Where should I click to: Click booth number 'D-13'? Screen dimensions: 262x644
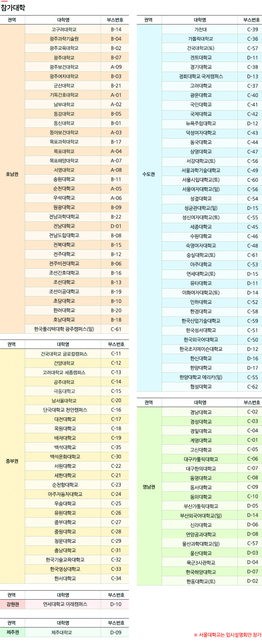(253, 76)
